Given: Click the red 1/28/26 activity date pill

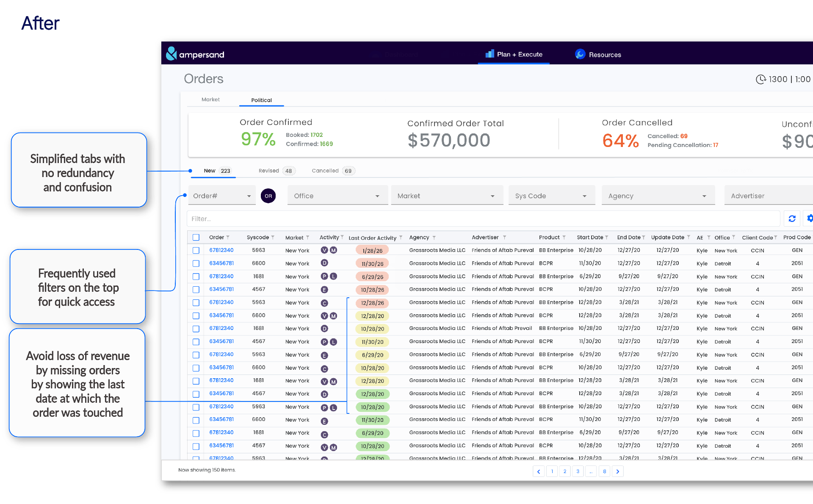Looking at the screenshot, I should (373, 251).
